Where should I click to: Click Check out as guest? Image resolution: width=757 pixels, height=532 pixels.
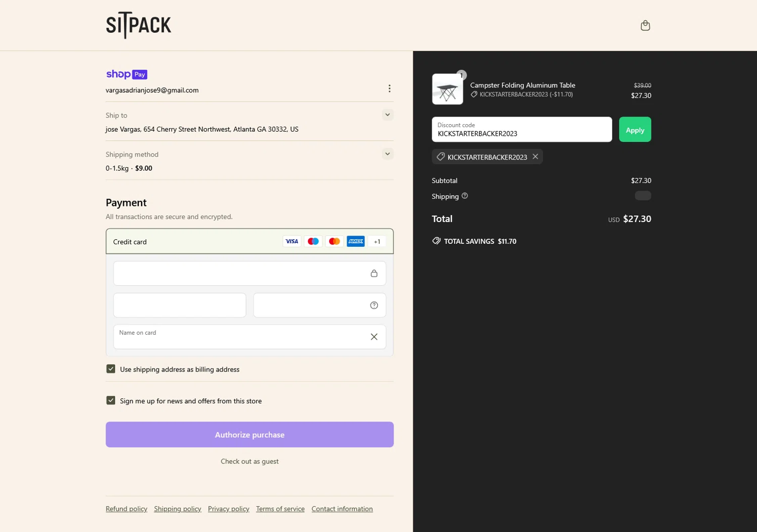click(x=249, y=461)
